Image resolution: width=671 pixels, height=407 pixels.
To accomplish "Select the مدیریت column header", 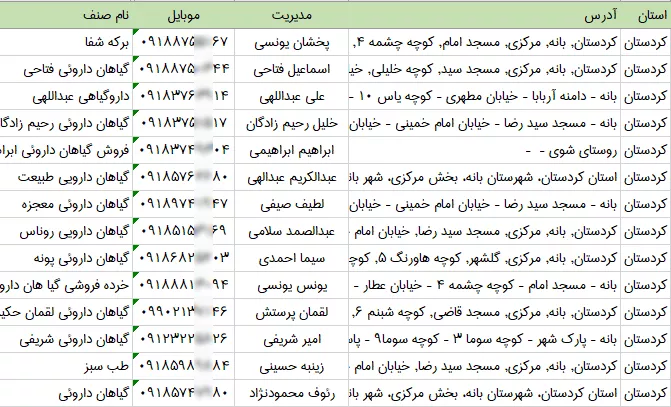I will pos(291,16).
